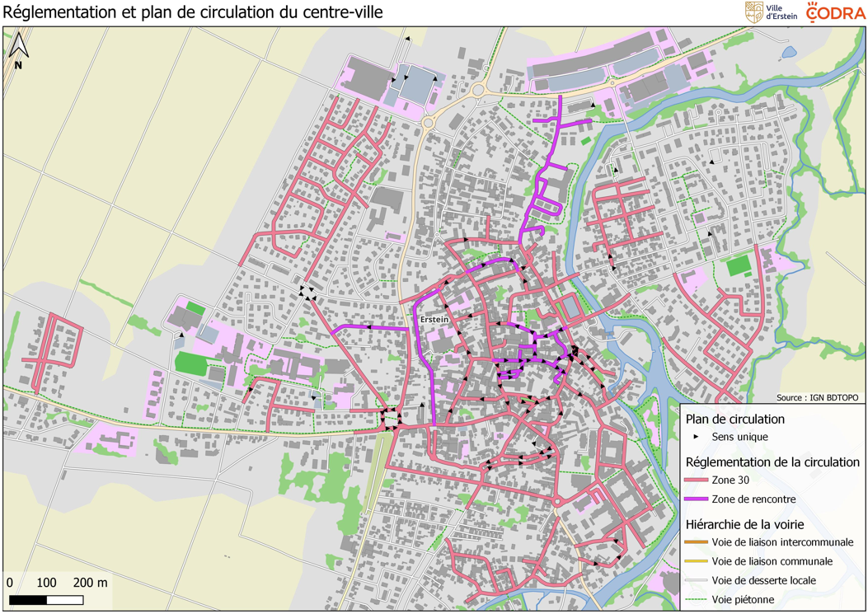Select the Zone 30 pink legend swatch
868x614 pixels.
click(x=697, y=480)
